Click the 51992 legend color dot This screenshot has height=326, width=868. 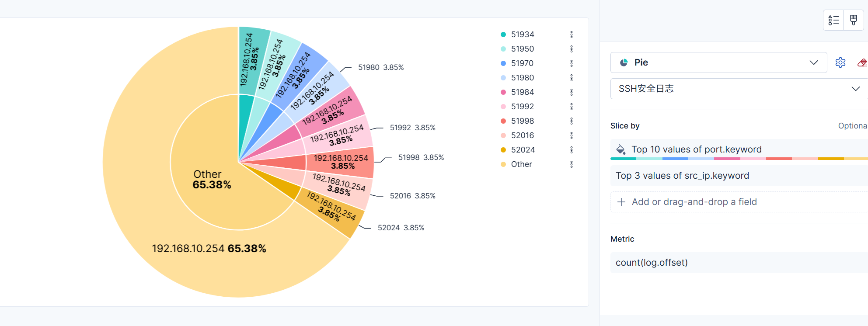coord(503,107)
